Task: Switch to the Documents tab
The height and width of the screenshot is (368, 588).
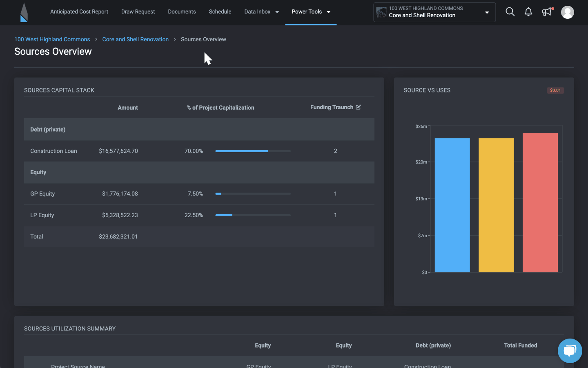Action: click(182, 11)
